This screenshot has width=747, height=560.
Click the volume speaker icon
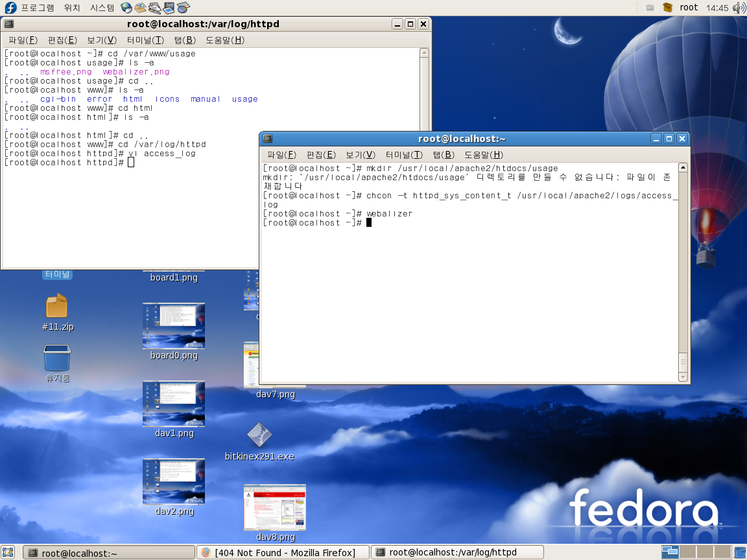tap(739, 8)
